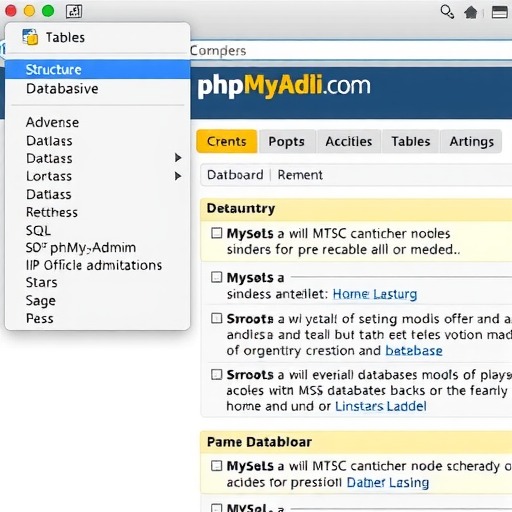Expand the submenu arrow next to Datlass

tap(178, 158)
